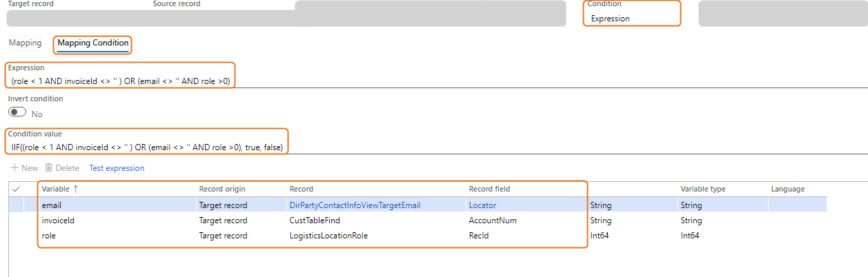Toggle the Invert condition switch
Viewport: 868px width, 277px height.
point(17,113)
